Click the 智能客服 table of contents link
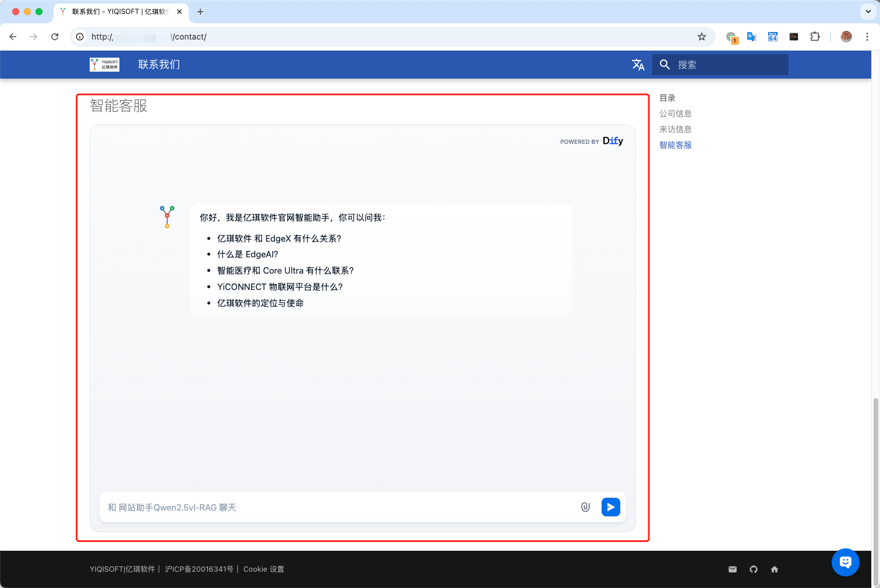The image size is (880, 588). coord(675,145)
